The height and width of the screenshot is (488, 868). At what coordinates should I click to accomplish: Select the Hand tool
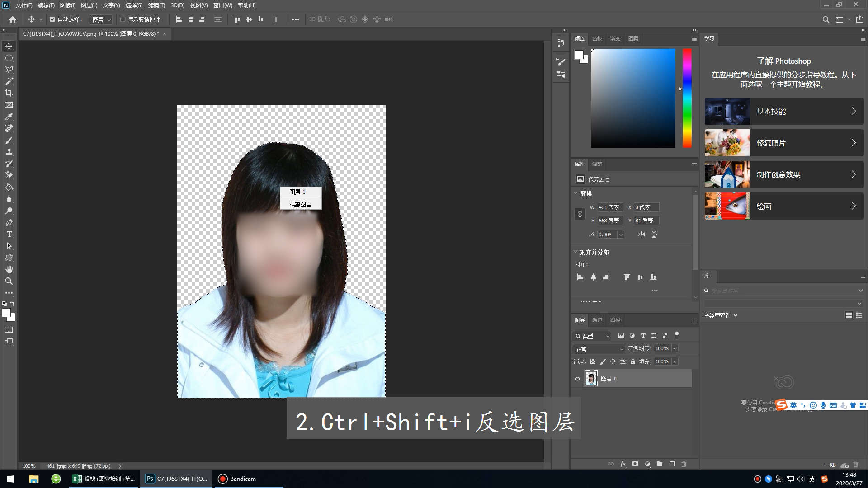(x=9, y=269)
